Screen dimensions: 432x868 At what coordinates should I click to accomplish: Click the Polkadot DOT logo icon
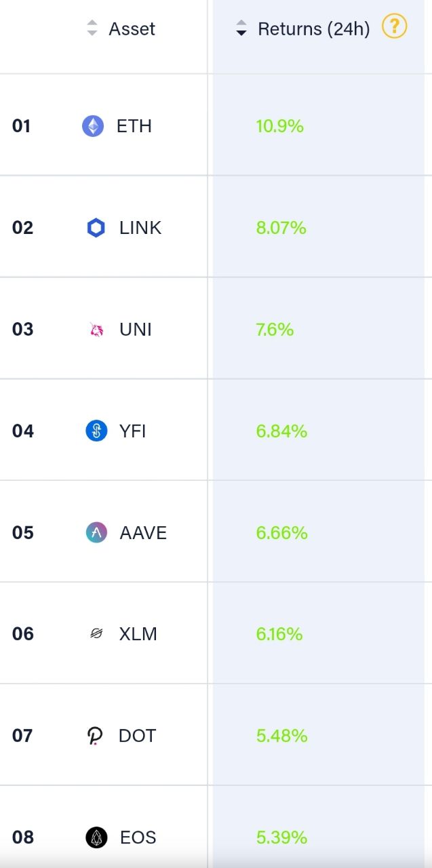point(96,736)
